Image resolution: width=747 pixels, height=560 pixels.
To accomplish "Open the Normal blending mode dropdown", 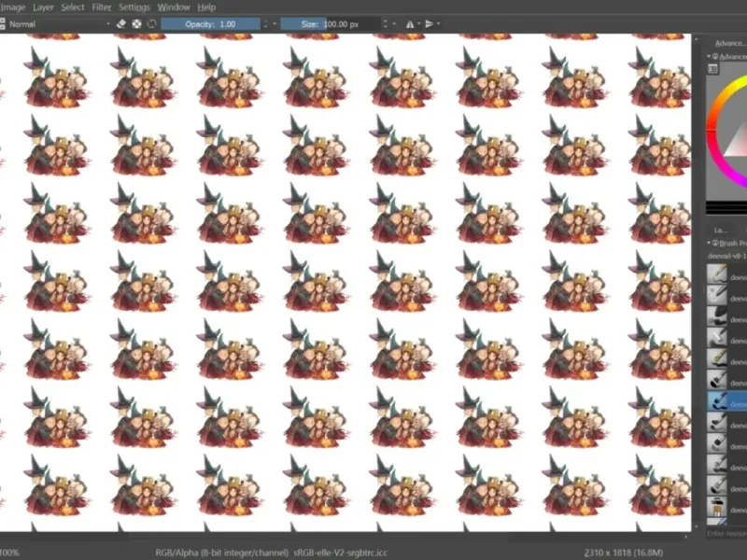I will coord(58,24).
